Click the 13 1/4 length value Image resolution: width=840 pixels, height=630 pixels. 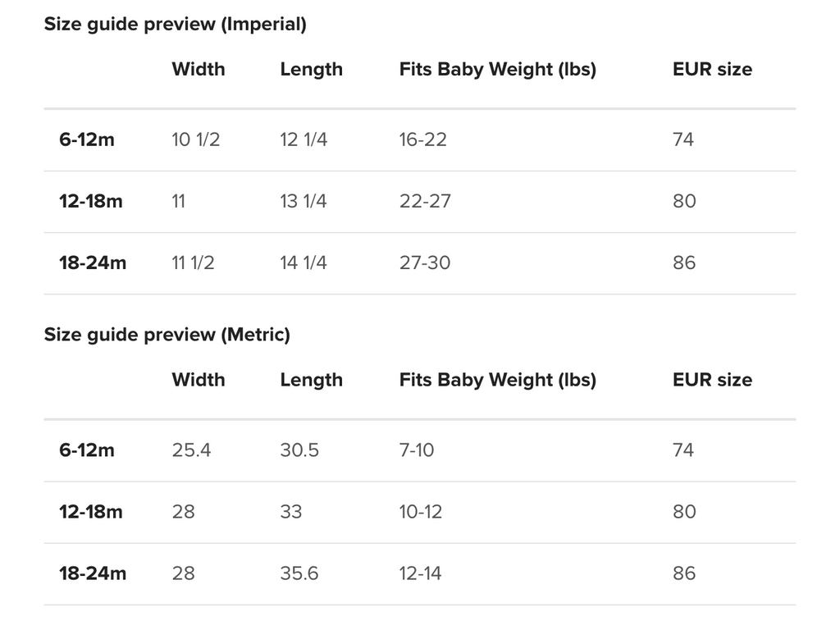coord(304,201)
